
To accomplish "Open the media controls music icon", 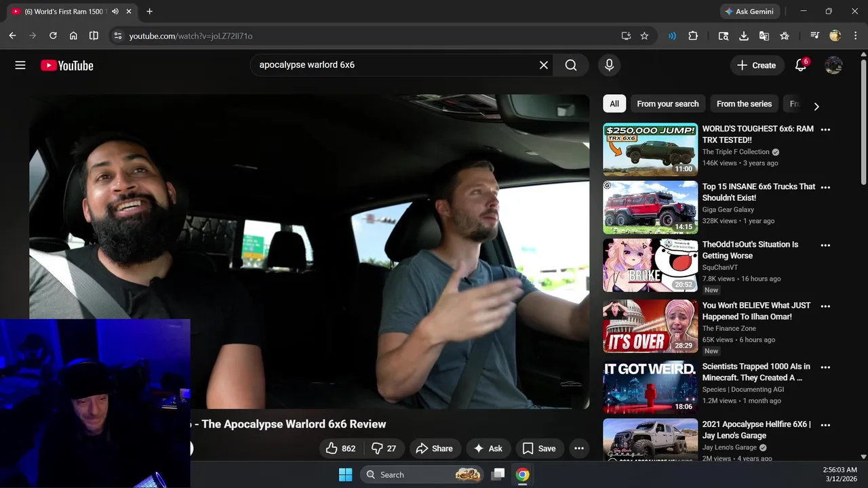I will (814, 36).
